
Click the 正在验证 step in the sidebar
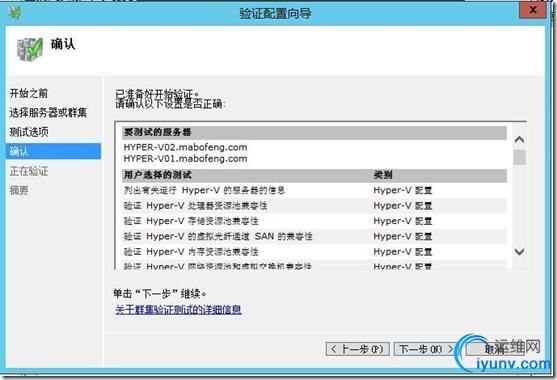[x=29, y=171]
